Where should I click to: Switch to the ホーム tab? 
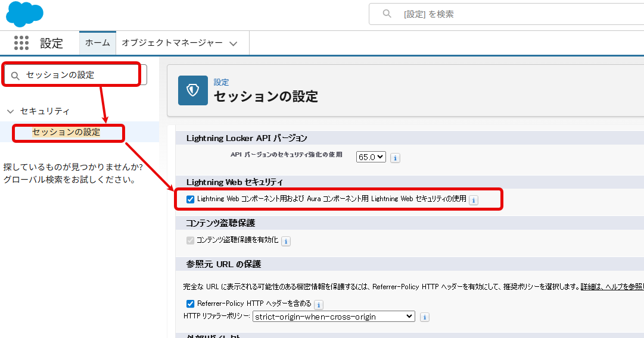[x=98, y=43]
